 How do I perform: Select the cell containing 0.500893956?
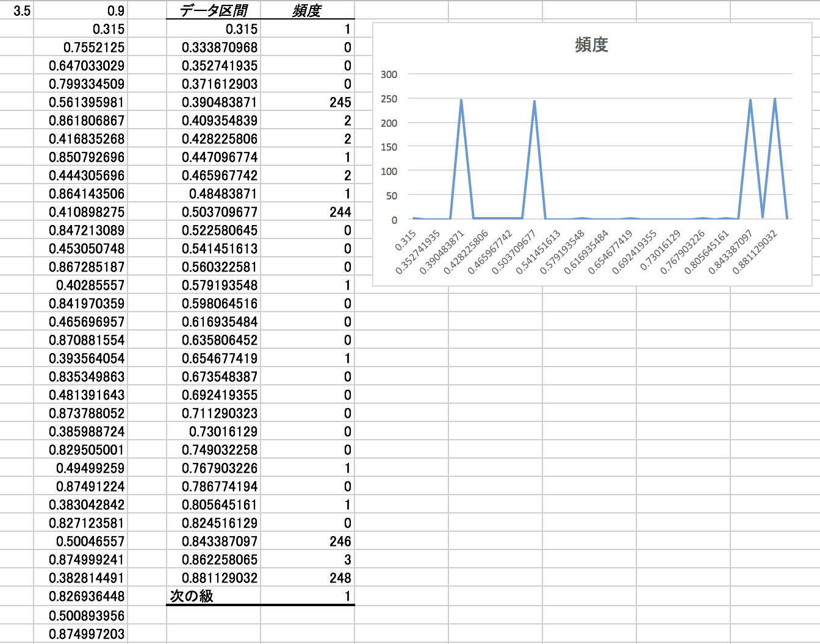81,615
